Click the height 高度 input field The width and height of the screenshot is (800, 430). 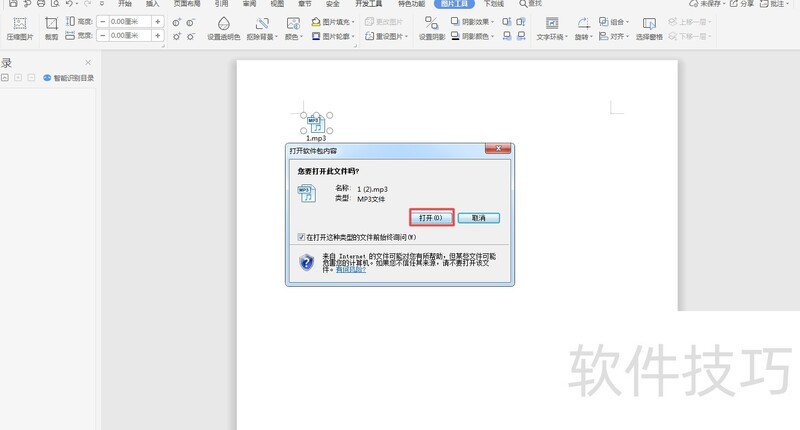point(130,22)
